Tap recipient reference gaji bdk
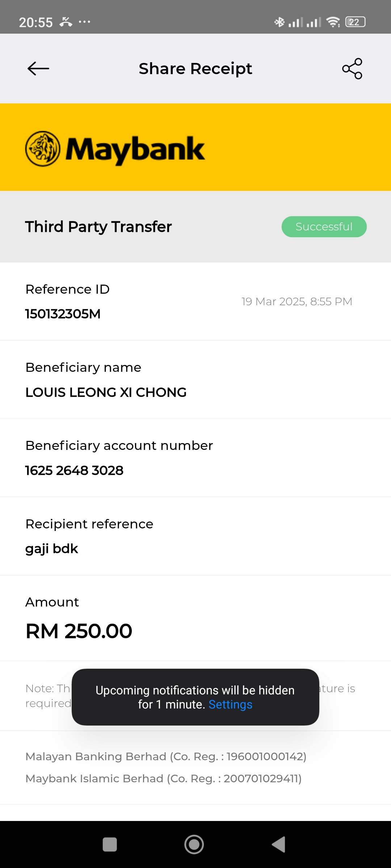391x868 pixels. [x=52, y=549]
